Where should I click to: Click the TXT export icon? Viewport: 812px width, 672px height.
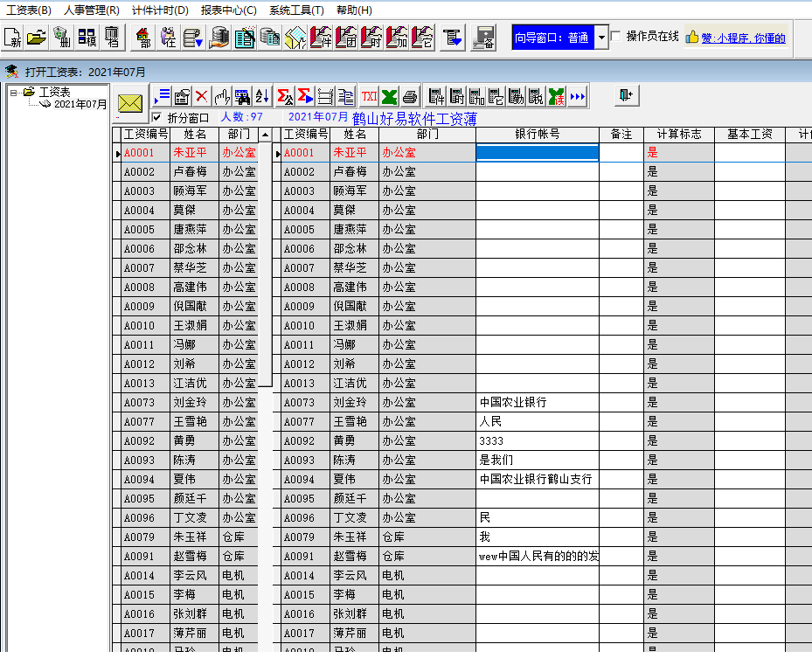pyautogui.click(x=369, y=96)
